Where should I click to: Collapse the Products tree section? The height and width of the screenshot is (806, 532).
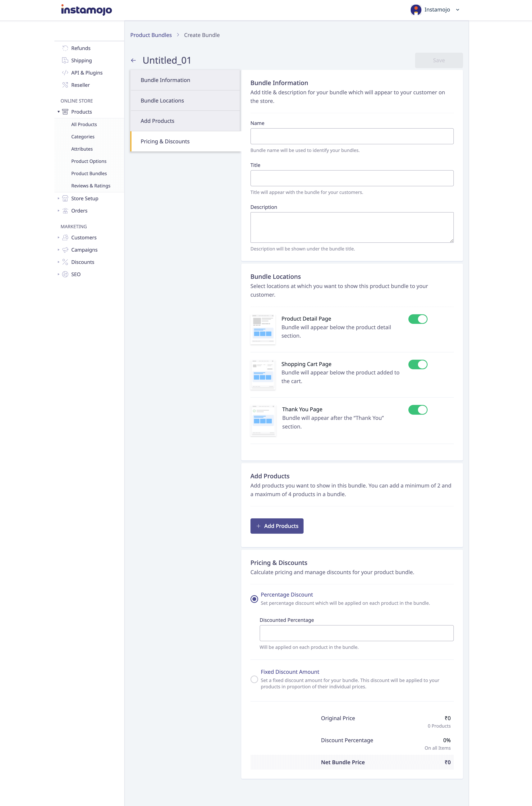click(x=58, y=112)
